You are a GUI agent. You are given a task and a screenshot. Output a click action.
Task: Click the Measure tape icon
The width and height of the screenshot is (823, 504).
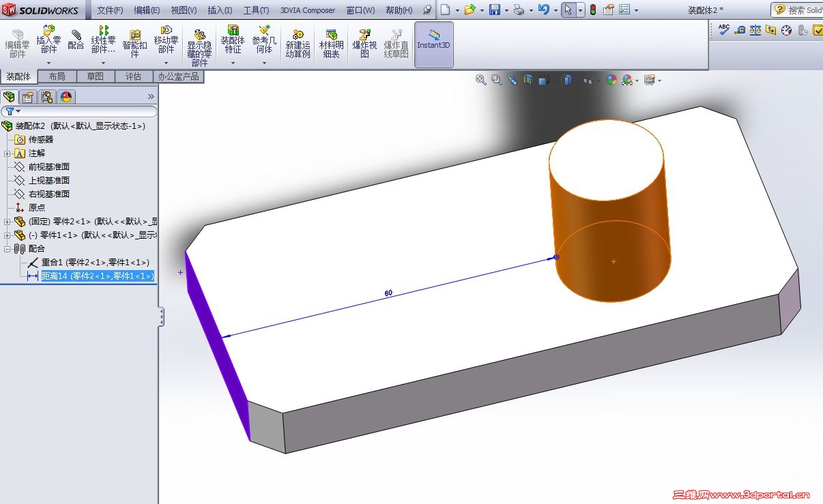point(740,30)
